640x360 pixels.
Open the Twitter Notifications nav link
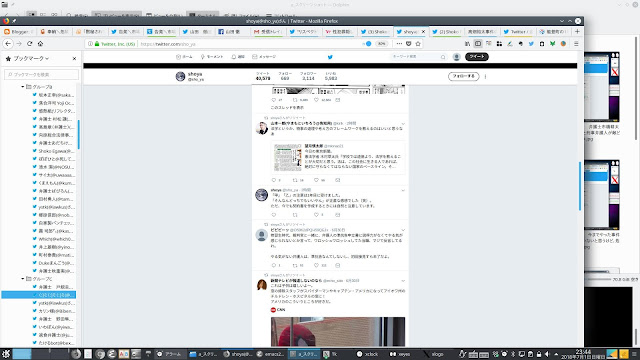(238, 57)
